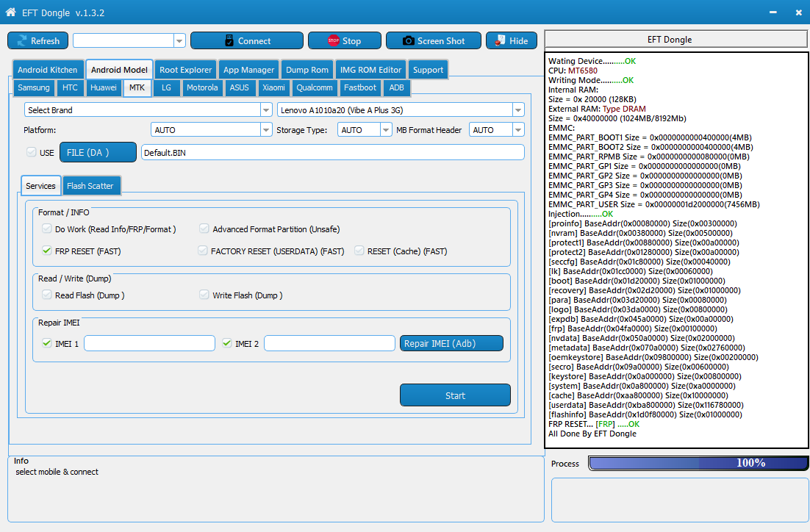Open the App Manager tab
Screen dimensions: 810x532
(249, 70)
